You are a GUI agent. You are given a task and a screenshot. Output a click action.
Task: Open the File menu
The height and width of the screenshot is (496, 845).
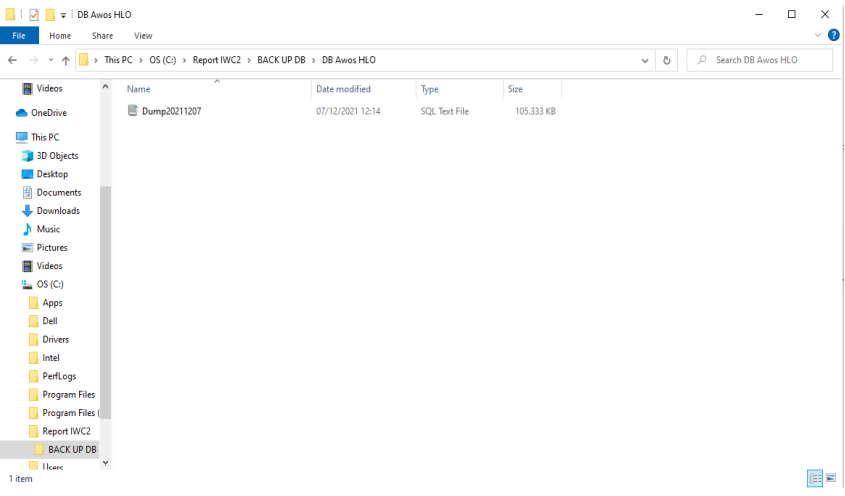(19, 35)
